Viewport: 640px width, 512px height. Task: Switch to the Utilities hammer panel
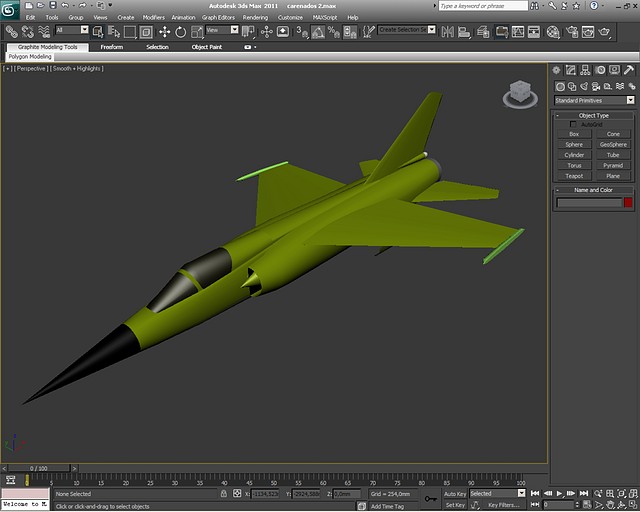point(629,70)
